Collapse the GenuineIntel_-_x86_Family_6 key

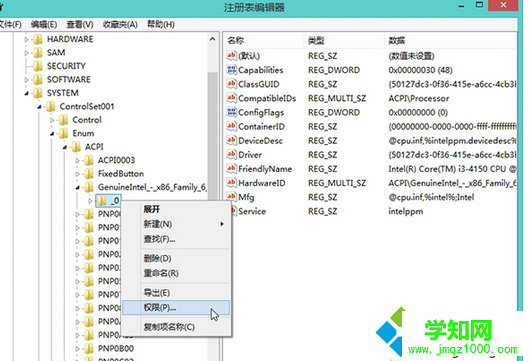pyautogui.click(x=78, y=188)
